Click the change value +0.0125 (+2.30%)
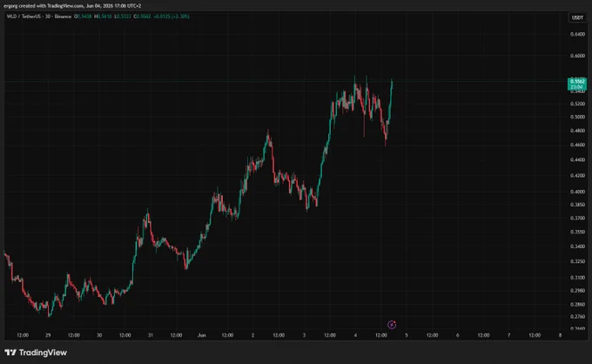The width and height of the screenshot is (592, 364). click(172, 17)
